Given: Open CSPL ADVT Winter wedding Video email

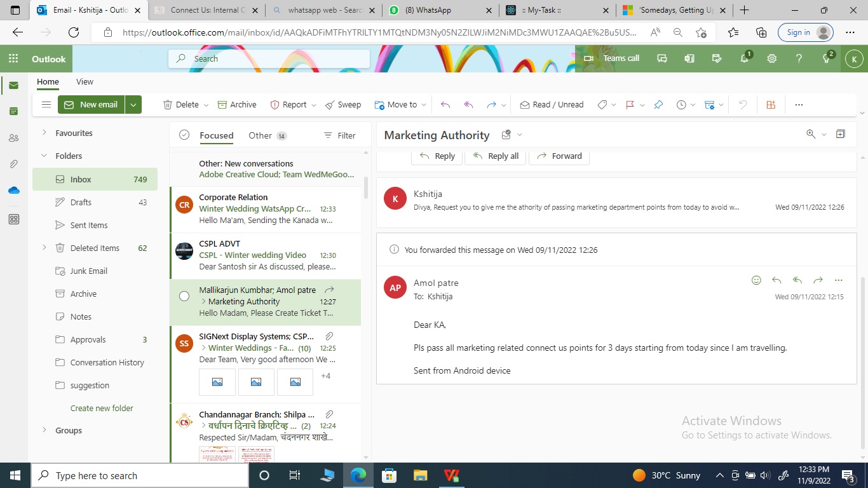Looking at the screenshot, I should click(x=266, y=255).
